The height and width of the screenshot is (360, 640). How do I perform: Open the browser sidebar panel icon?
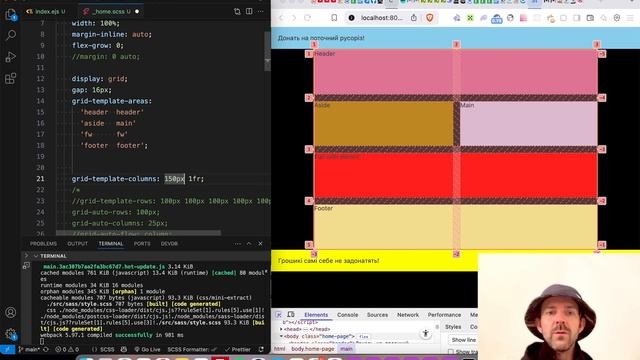tap(577, 18)
